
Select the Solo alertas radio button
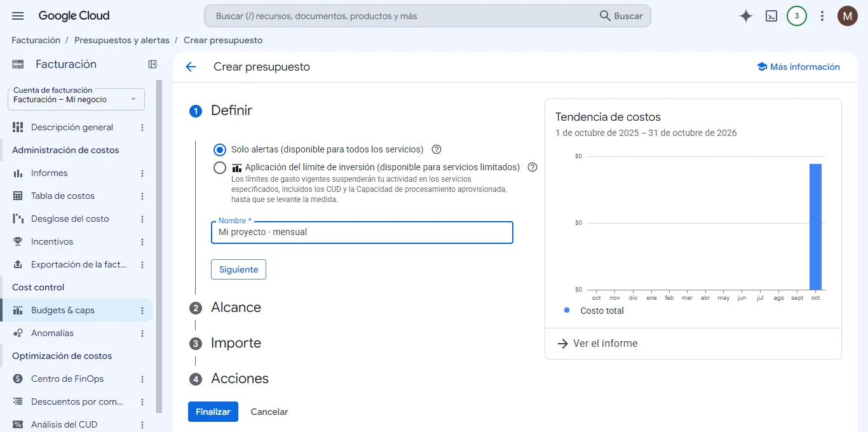click(220, 150)
